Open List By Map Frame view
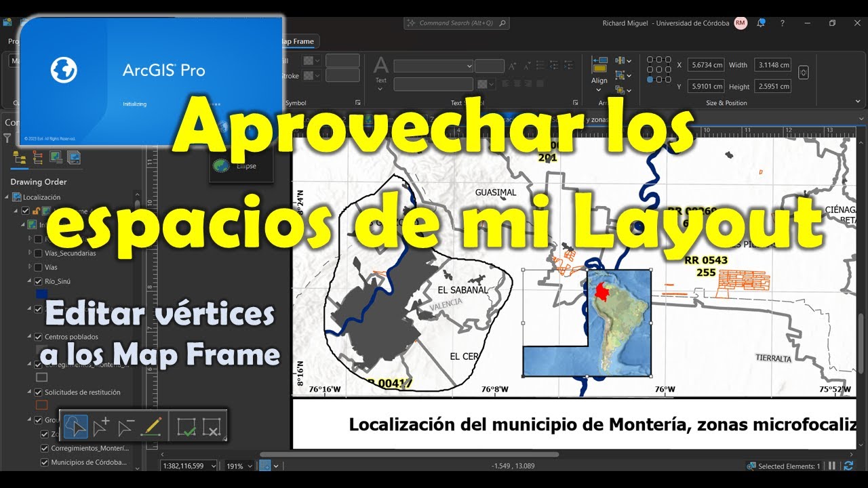Screen dimensions: 868x488 (56, 158)
